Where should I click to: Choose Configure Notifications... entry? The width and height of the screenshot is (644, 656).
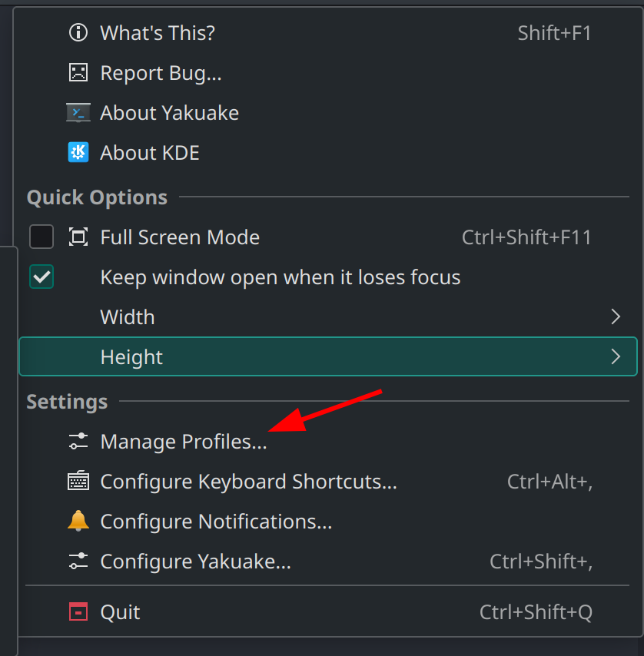tap(328, 522)
